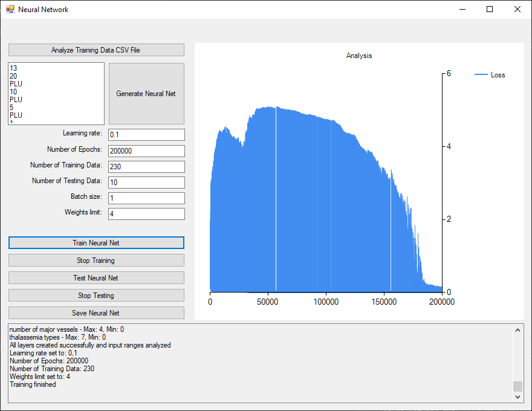This screenshot has width=532, height=411.
Task: Click the Number of Testing Data field
Action: [x=146, y=182]
